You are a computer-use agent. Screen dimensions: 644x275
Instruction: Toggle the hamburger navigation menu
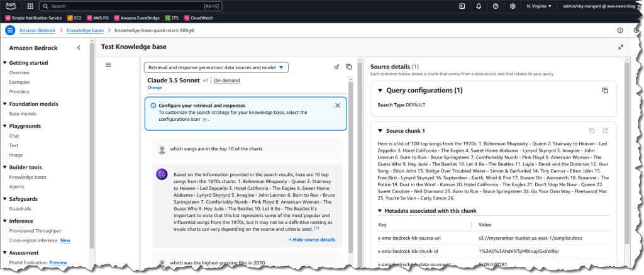10,30
